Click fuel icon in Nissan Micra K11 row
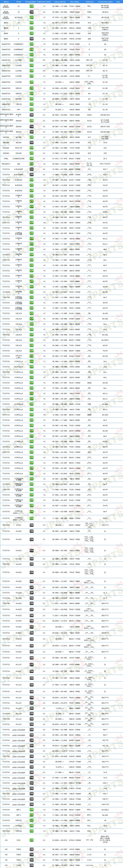 pos(31,143)
